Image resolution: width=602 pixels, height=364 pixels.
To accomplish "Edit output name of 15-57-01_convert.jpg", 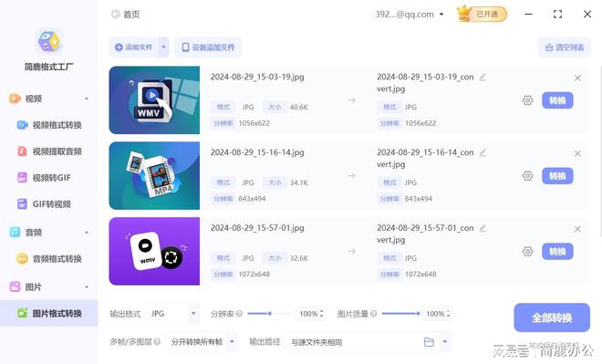I will 483,228.
